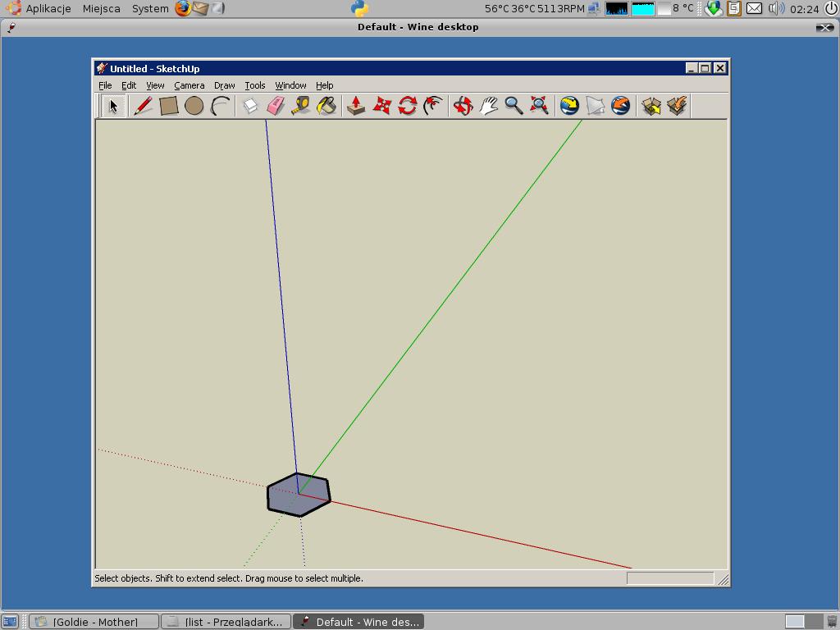The image size is (840, 630).
Task: Open the Help menu
Action: (324, 85)
